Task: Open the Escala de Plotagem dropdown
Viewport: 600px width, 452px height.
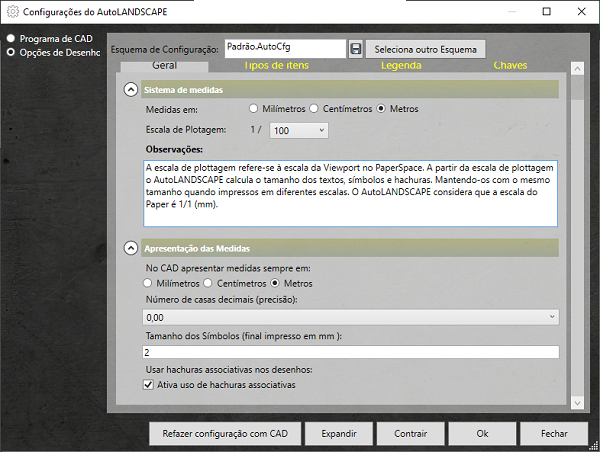Action: point(299,130)
